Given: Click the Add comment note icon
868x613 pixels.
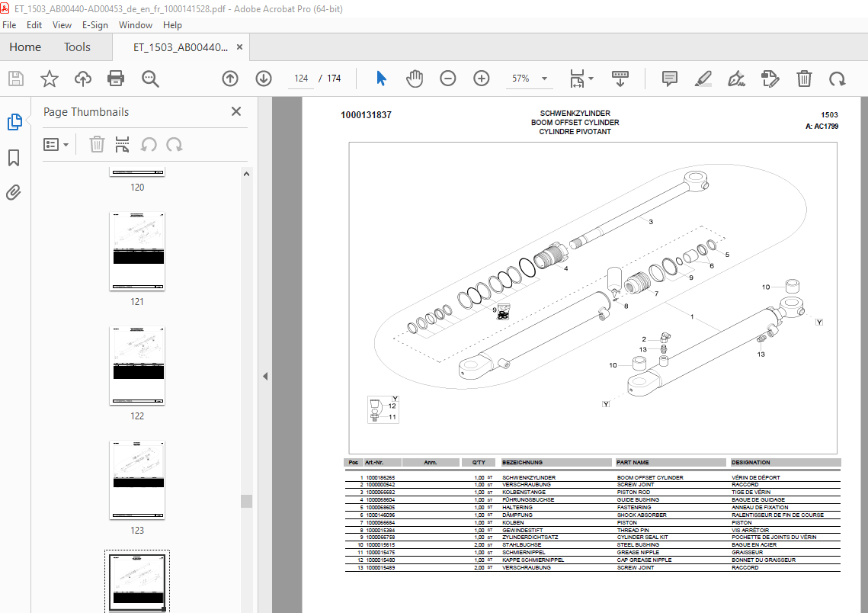Looking at the screenshot, I should (x=670, y=79).
